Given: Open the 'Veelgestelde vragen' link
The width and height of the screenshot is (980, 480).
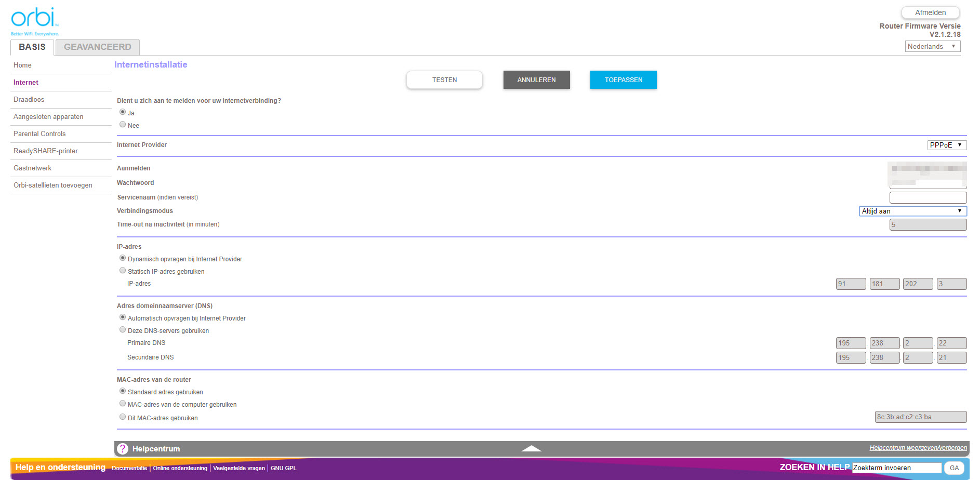Looking at the screenshot, I should 239,468.
